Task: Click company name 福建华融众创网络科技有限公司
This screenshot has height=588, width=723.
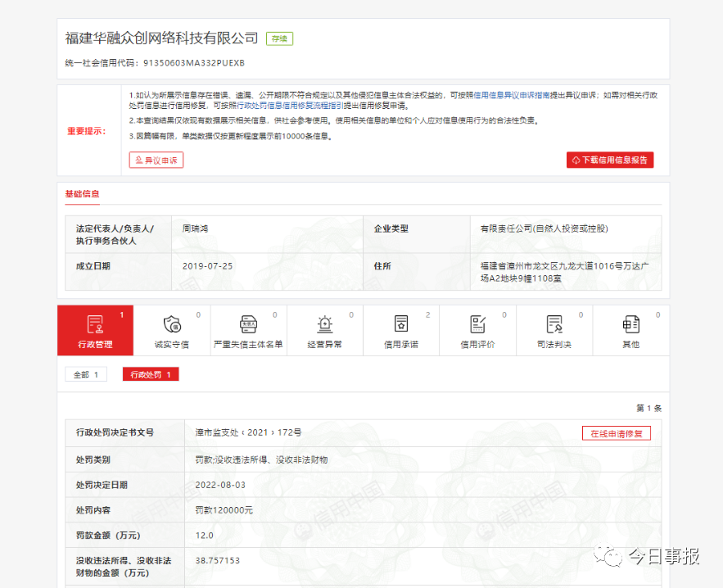Action: click(x=161, y=38)
